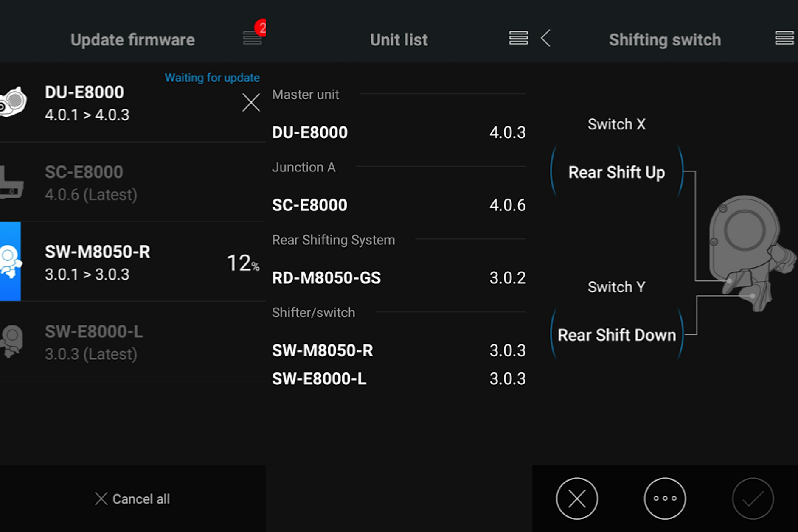
Task: Open the menu on Shifting switch screen
Action: [x=784, y=38]
